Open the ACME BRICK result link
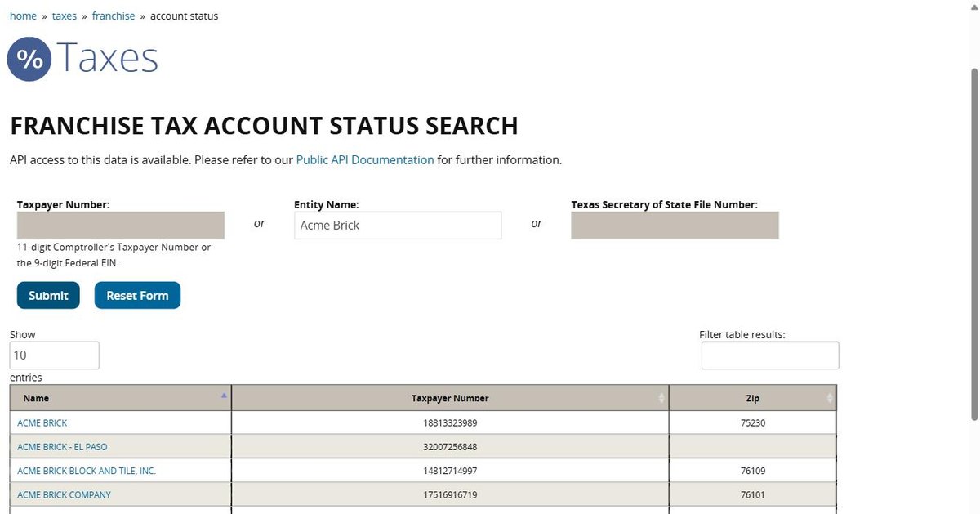Screen dimensions: 980x514 42,423
